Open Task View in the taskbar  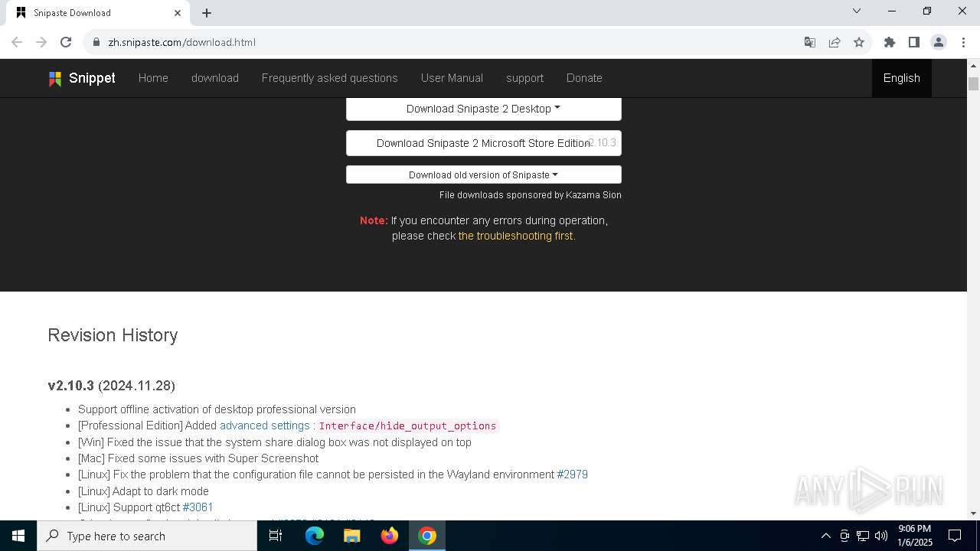coord(276,536)
